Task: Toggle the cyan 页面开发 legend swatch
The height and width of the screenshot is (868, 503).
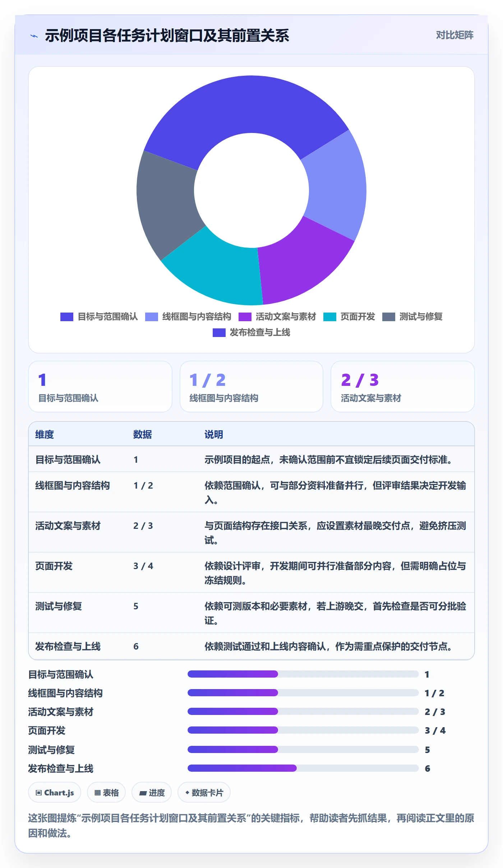Action: [329, 317]
